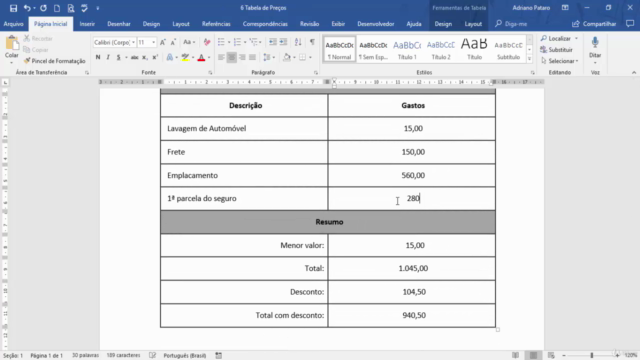Viewport: 640px width, 360px height.
Task: Run spelling check icon in quick access
Action: [x=84, y=8]
